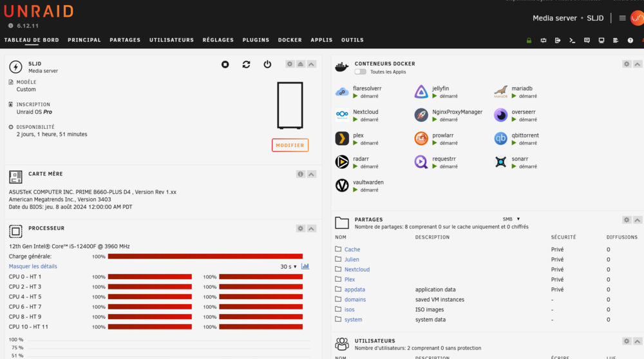Screen dimensions: 644x359
Task: Open the appdata share link
Action: pyautogui.click(x=354, y=289)
